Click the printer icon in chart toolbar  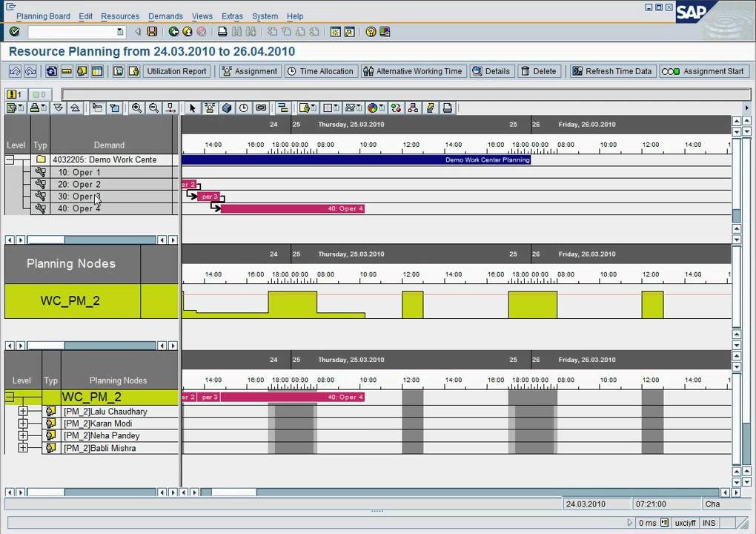448,108
